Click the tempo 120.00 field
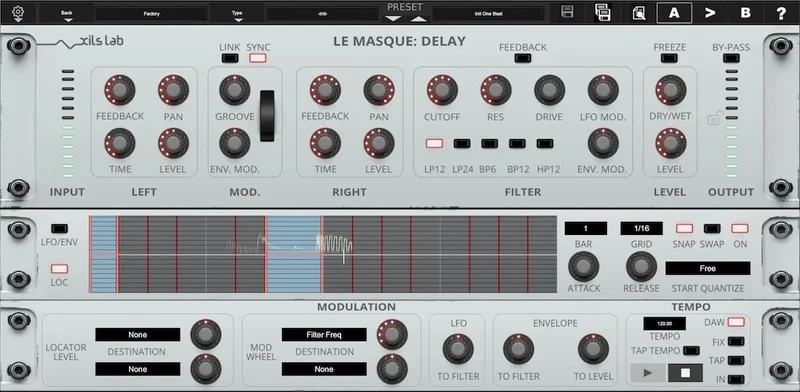The width and height of the screenshot is (800, 392). click(x=664, y=323)
